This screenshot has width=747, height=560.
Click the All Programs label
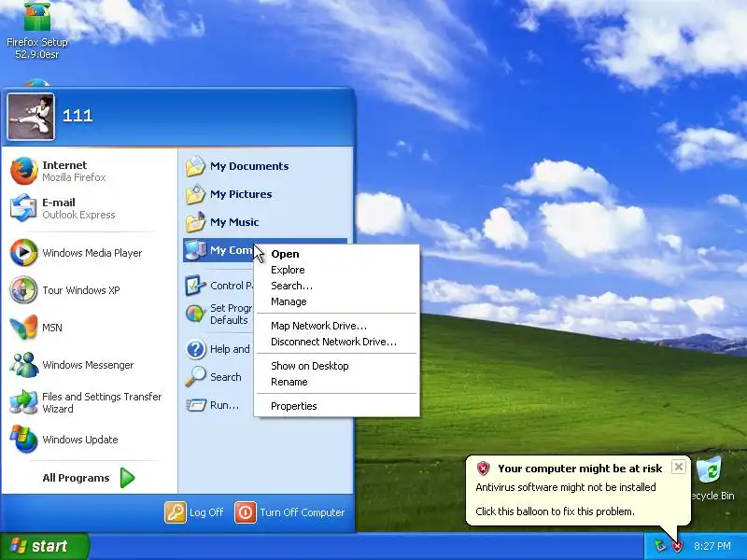pos(76,478)
